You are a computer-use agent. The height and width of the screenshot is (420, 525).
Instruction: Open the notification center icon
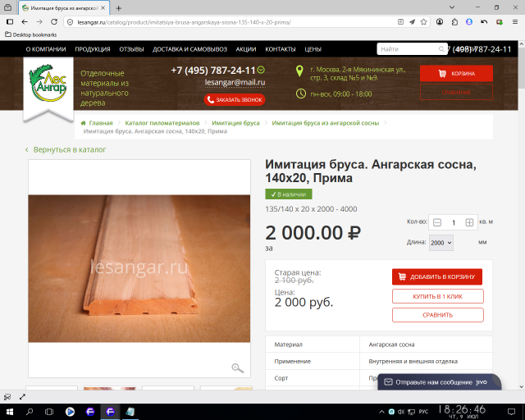pos(511,412)
